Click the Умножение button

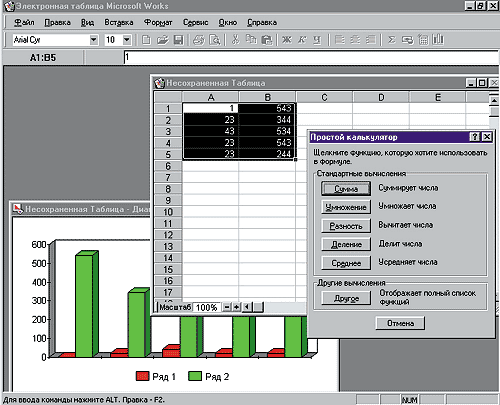coord(346,207)
